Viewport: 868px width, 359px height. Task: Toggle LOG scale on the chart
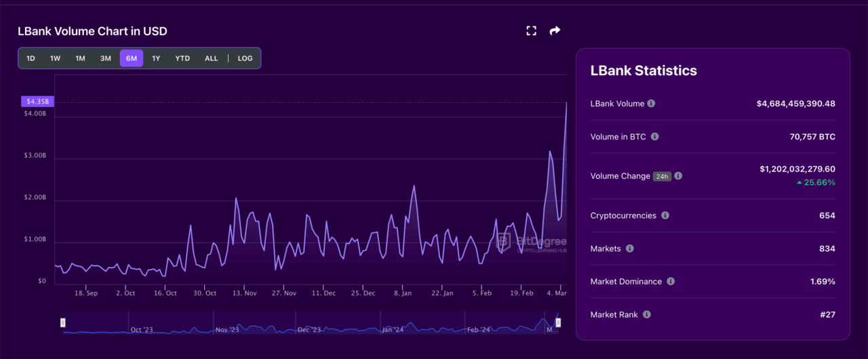point(245,58)
